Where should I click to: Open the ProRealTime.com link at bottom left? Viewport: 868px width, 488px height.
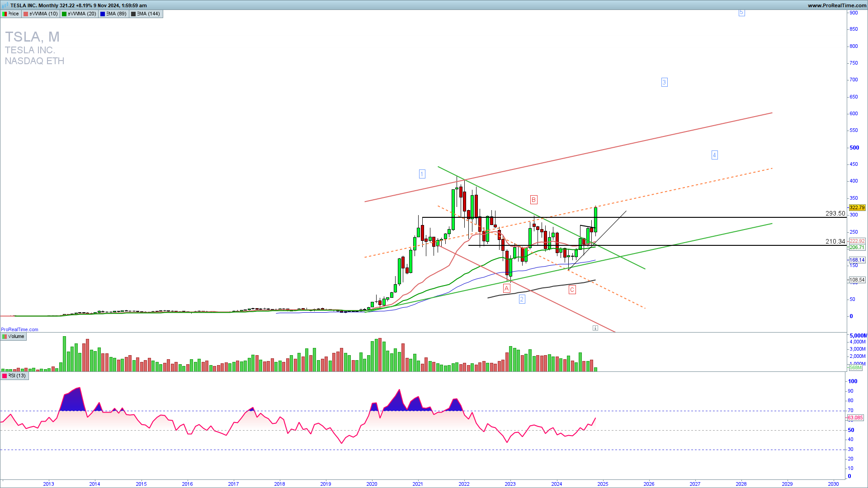(x=19, y=329)
